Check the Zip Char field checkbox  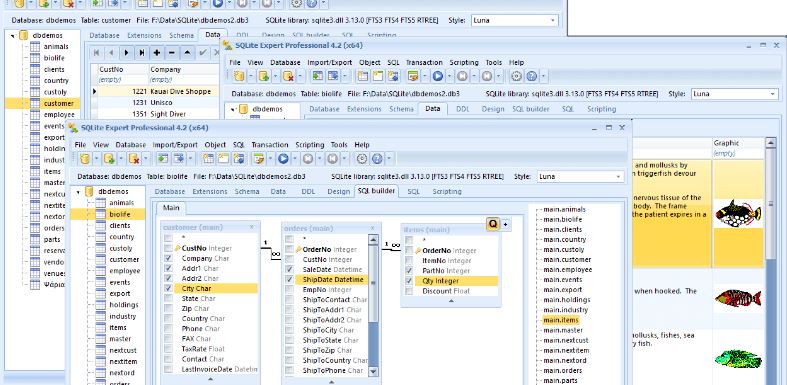168,309
